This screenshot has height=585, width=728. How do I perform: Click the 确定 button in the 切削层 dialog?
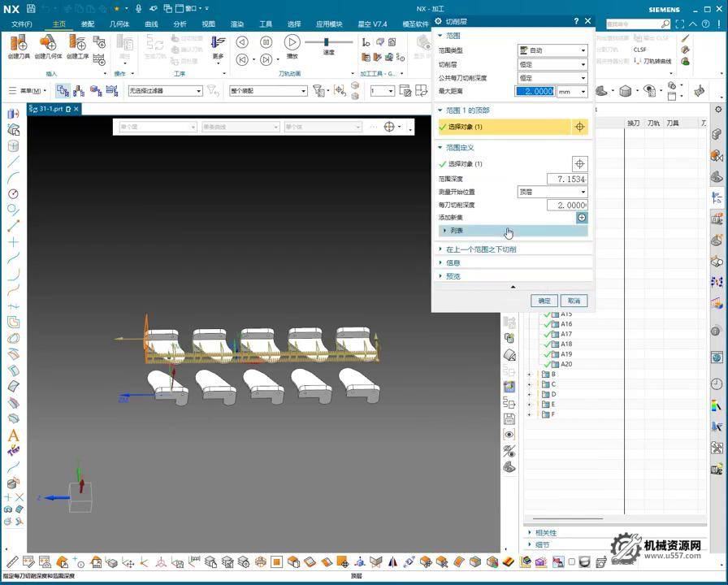(544, 301)
